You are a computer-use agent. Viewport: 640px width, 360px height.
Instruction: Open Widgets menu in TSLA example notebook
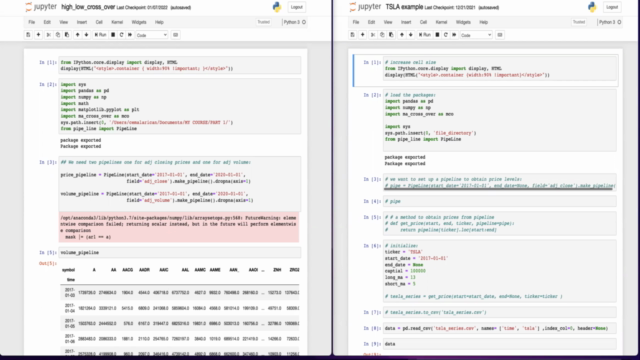[x=463, y=22]
